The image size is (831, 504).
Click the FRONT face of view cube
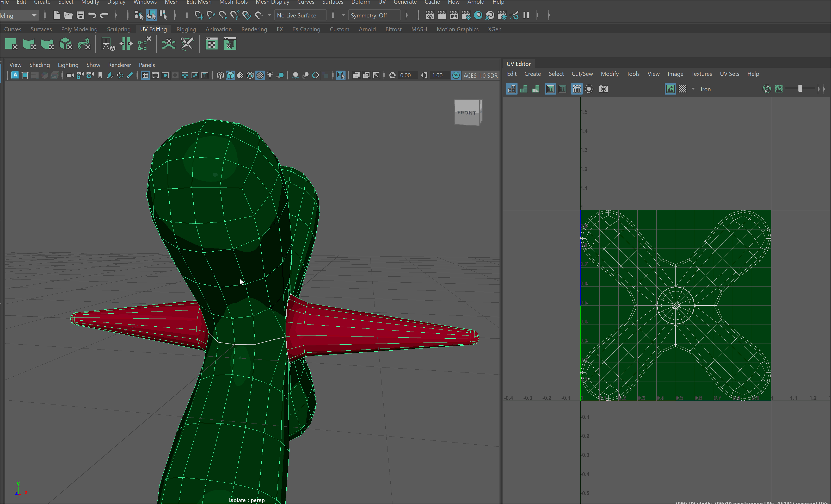(x=466, y=113)
